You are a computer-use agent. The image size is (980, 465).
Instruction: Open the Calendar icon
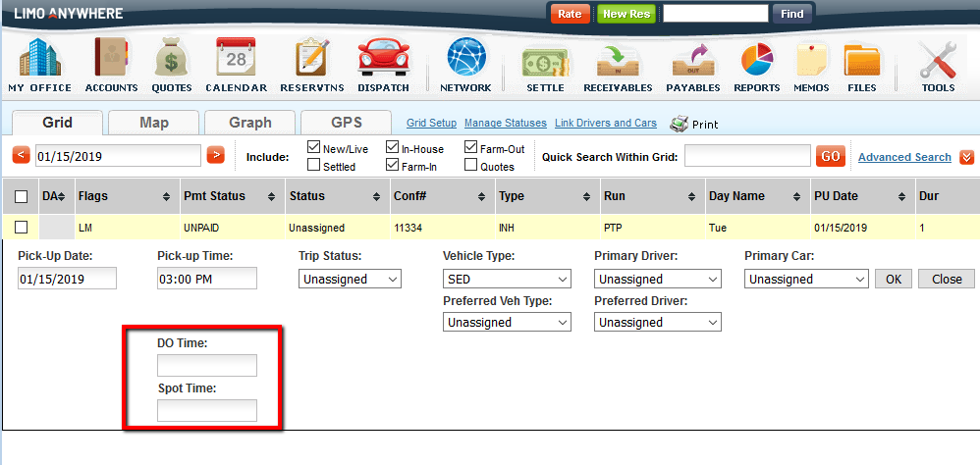click(x=236, y=57)
